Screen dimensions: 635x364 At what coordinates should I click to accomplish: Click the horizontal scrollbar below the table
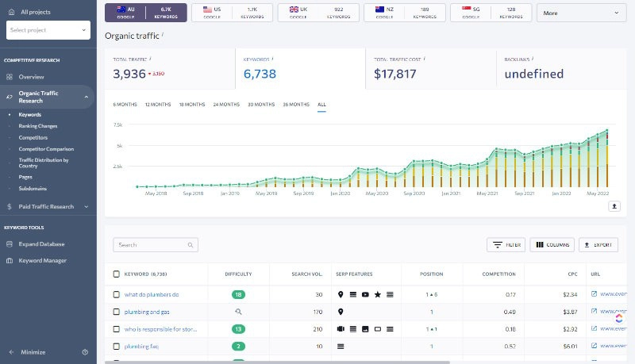click(277, 362)
